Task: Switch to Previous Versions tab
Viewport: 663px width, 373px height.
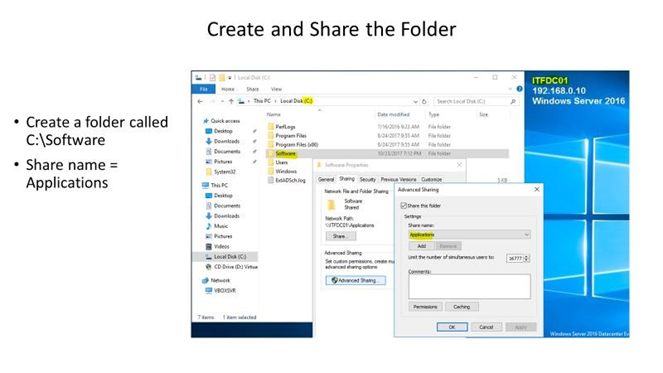Action: click(398, 179)
